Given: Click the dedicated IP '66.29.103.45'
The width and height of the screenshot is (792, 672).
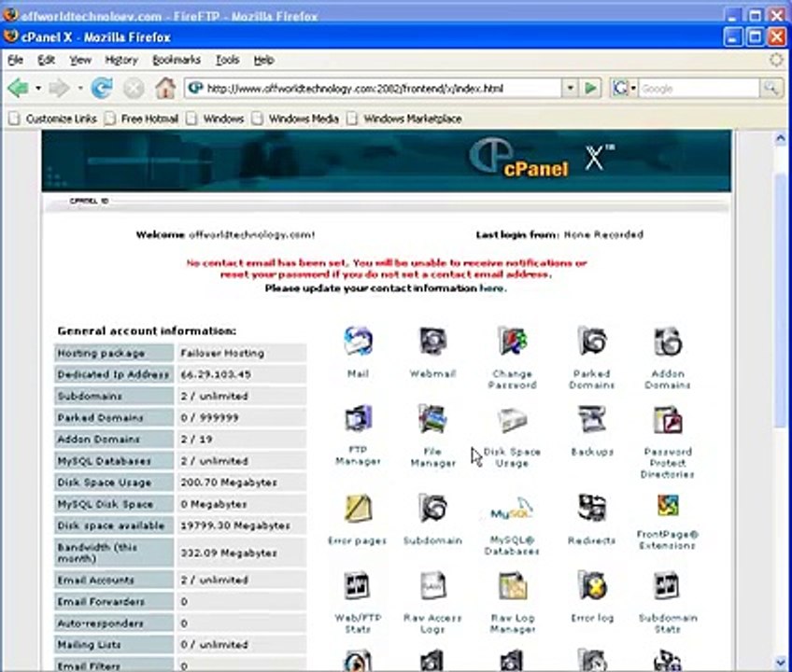Looking at the screenshot, I should click(216, 374).
